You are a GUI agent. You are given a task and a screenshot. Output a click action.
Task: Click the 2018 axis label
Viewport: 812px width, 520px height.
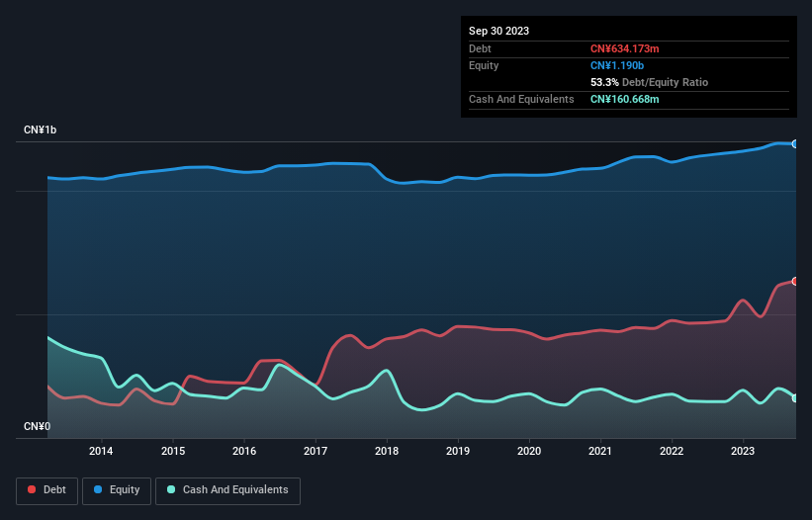387,451
